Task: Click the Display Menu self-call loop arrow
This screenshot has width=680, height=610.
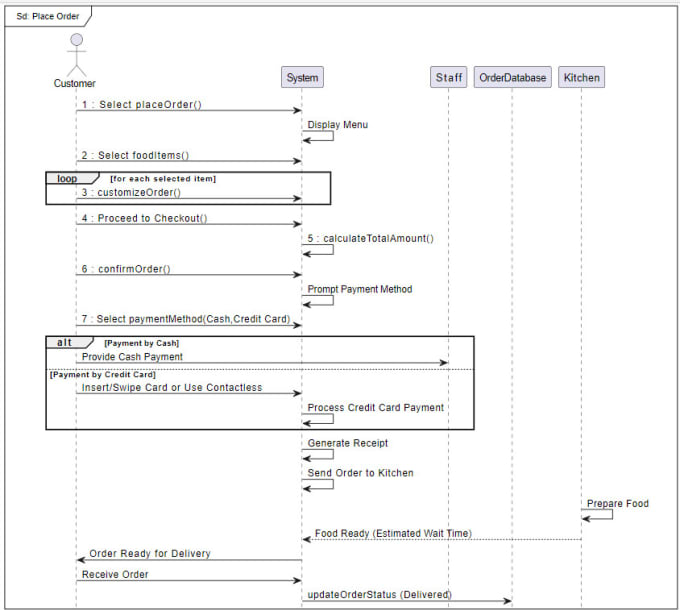Action: click(x=318, y=136)
